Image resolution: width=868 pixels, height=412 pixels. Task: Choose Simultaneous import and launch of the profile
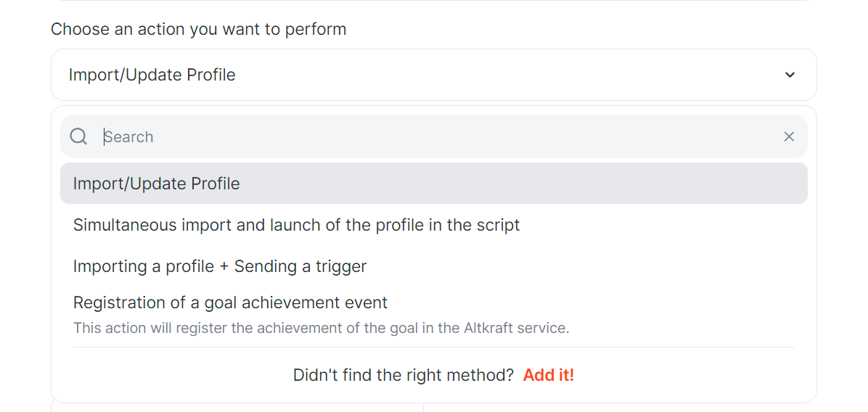[433, 225]
